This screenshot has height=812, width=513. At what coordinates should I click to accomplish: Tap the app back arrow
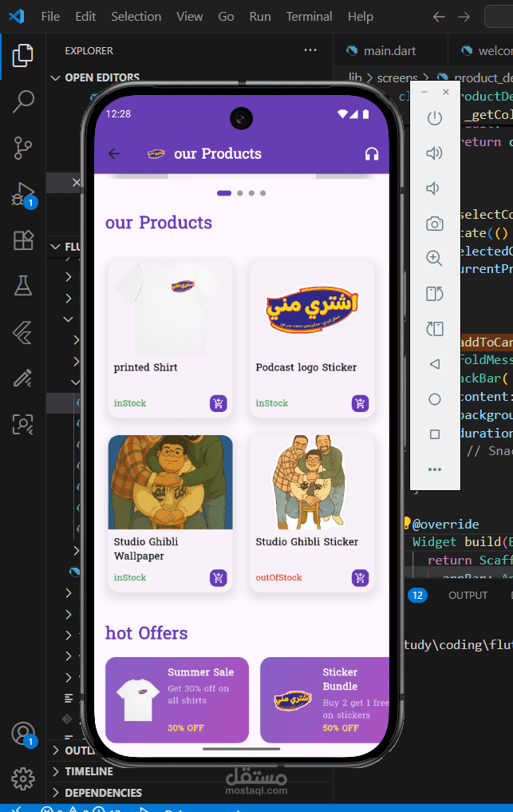(114, 154)
